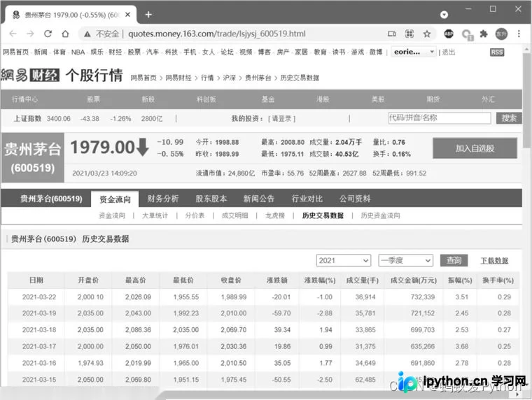Click the vertical page scrollbar

tap(526, 100)
